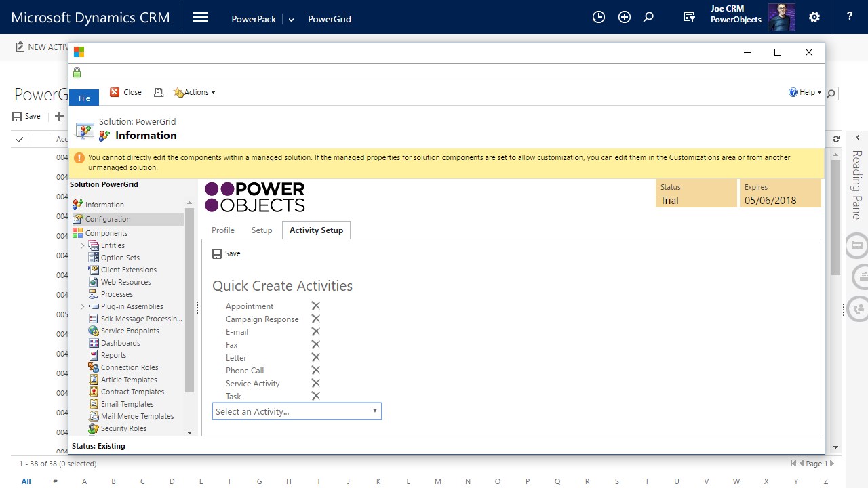Viewport: 868px width, 488px height.
Task: Open the Actions dropdown menu
Action: tap(195, 92)
